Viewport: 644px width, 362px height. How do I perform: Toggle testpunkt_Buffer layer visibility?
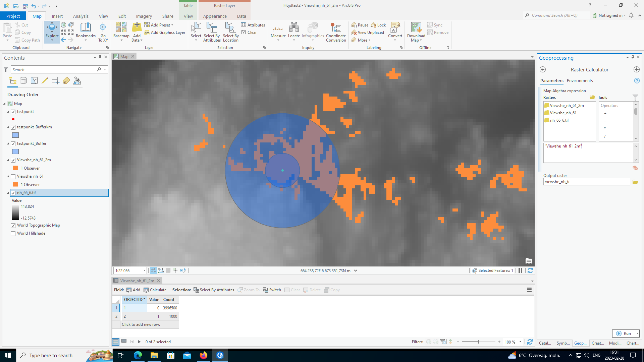point(13,143)
